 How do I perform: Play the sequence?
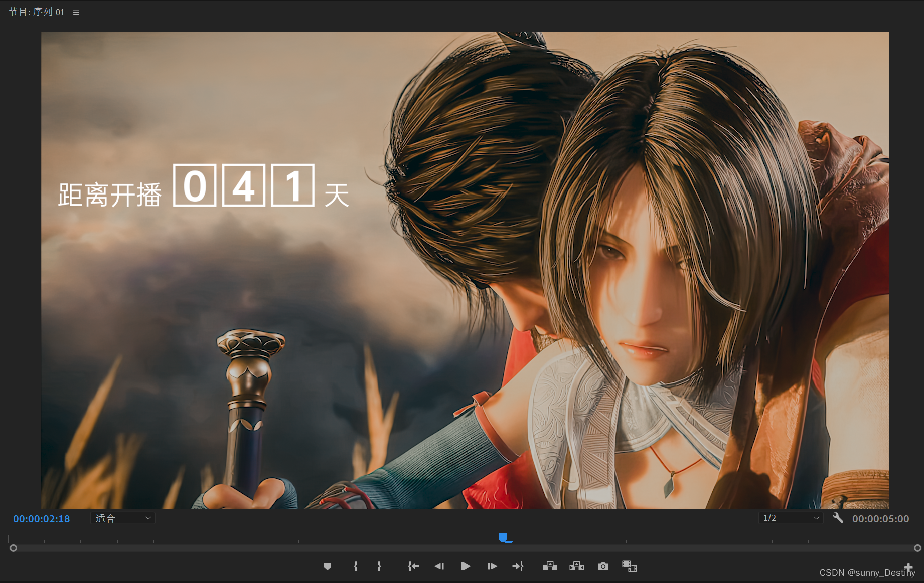pos(466,566)
